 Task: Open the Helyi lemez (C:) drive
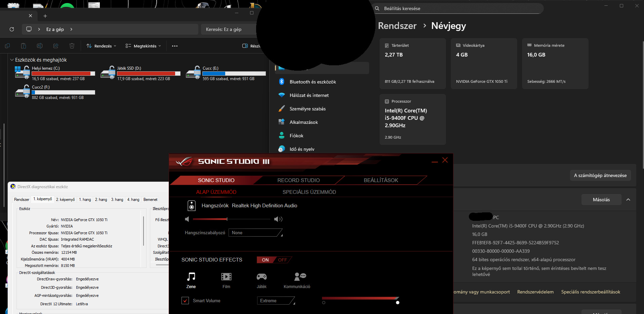(55, 73)
